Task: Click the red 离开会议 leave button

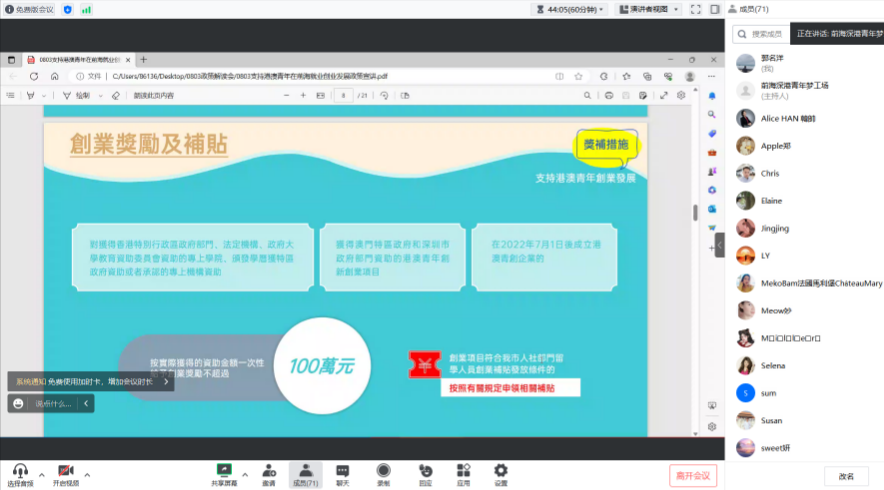Action: (x=692, y=475)
